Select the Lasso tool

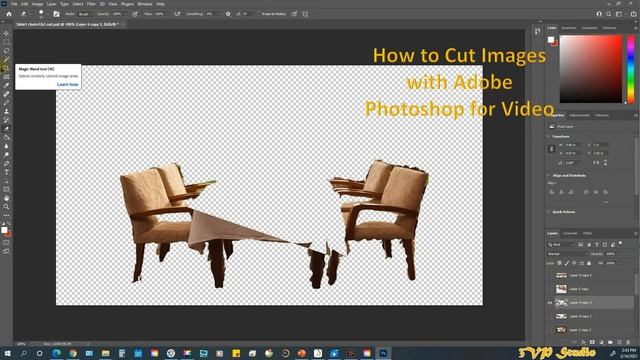click(6, 51)
